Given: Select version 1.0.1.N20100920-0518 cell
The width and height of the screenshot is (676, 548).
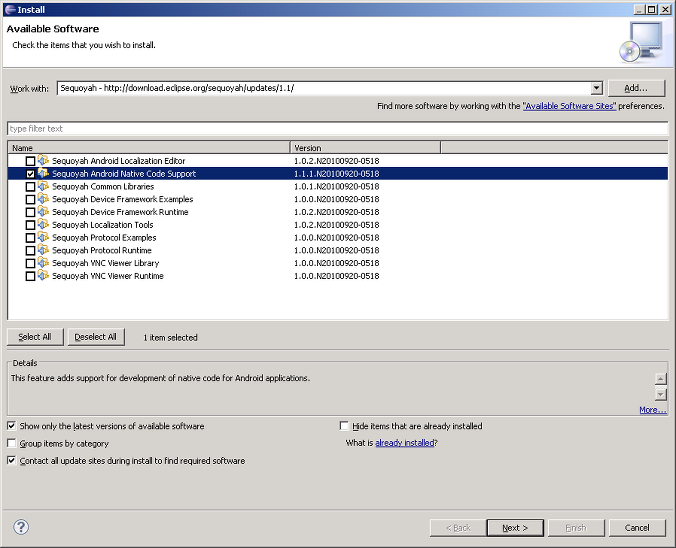Looking at the screenshot, I should [x=336, y=186].
